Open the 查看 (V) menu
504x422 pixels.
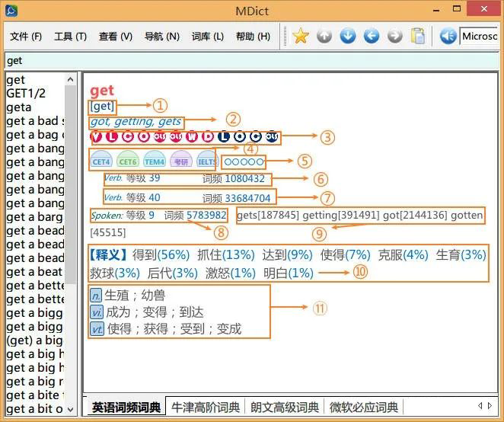[116, 37]
